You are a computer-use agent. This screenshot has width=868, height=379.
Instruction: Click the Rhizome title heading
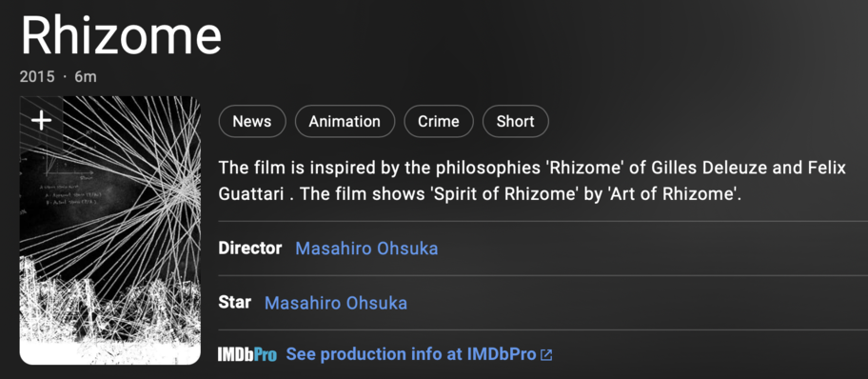(121, 34)
